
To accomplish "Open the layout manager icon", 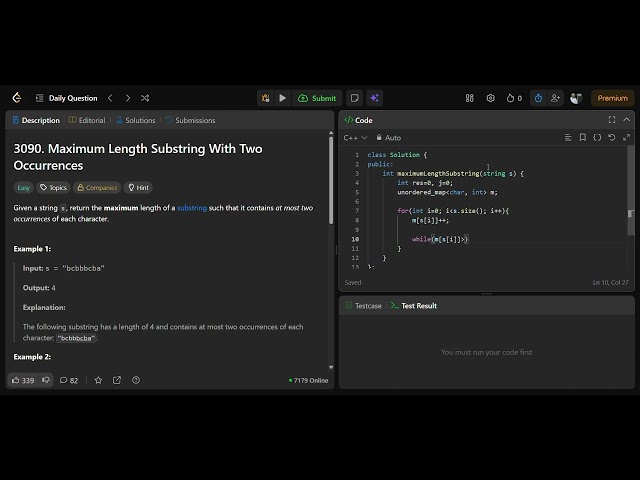I will point(470,98).
